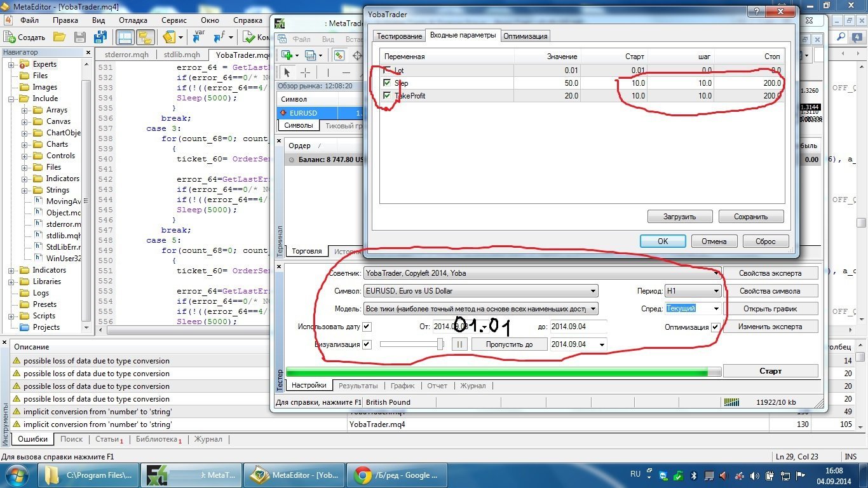Click the green tester progress bar
The height and width of the screenshot is (488, 868).
pyautogui.click(x=503, y=372)
